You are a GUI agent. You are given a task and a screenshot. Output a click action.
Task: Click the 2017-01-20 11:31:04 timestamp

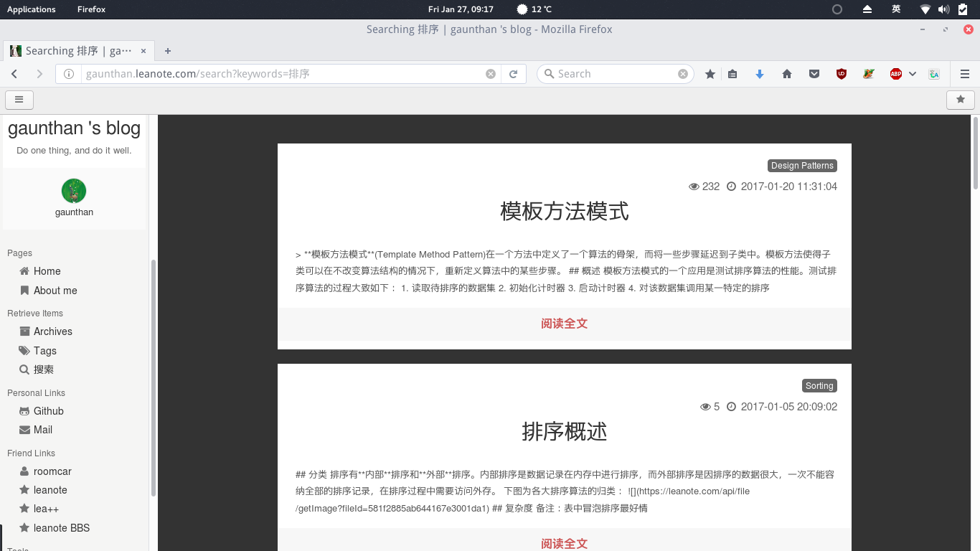[x=788, y=187]
